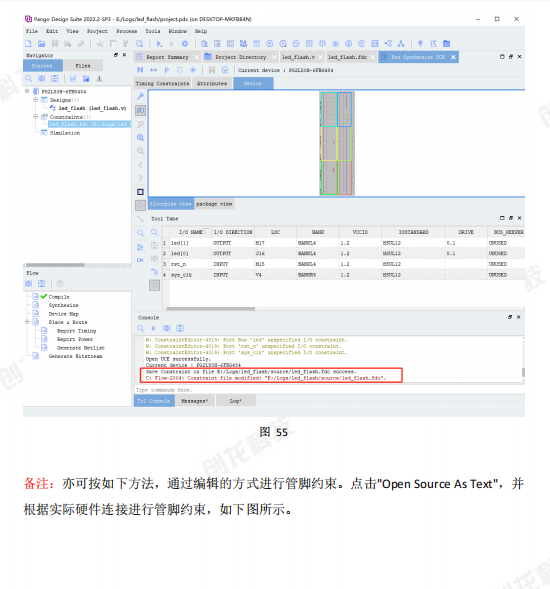Collapse the Designs tree node
The height and width of the screenshot is (589, 550).
coord(35,100)
